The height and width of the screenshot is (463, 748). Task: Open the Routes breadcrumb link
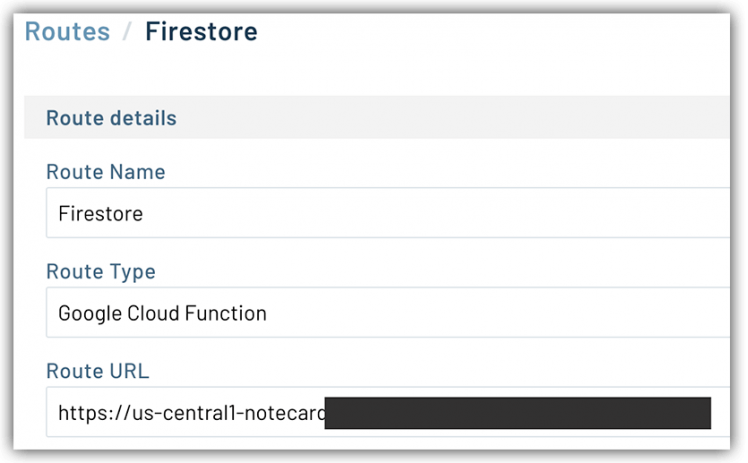coord(67,32)
